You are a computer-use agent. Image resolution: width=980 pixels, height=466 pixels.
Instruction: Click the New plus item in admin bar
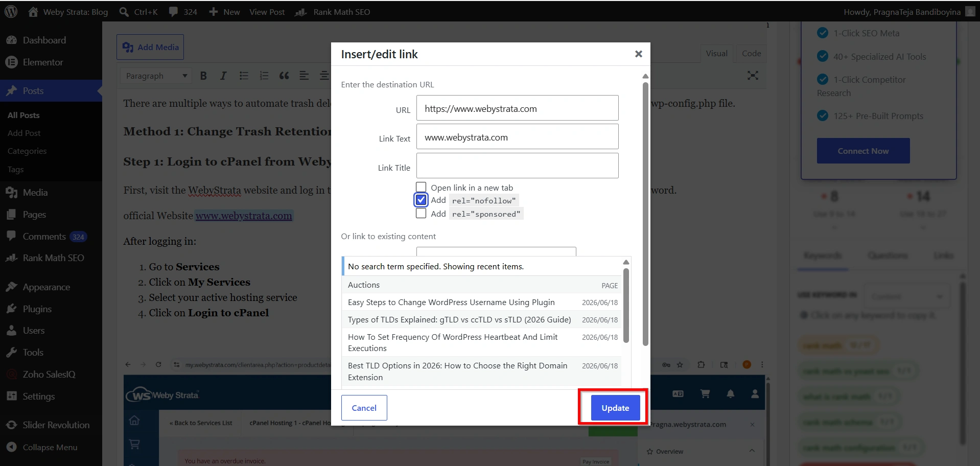pyautogui.click(x=224, y=12)
